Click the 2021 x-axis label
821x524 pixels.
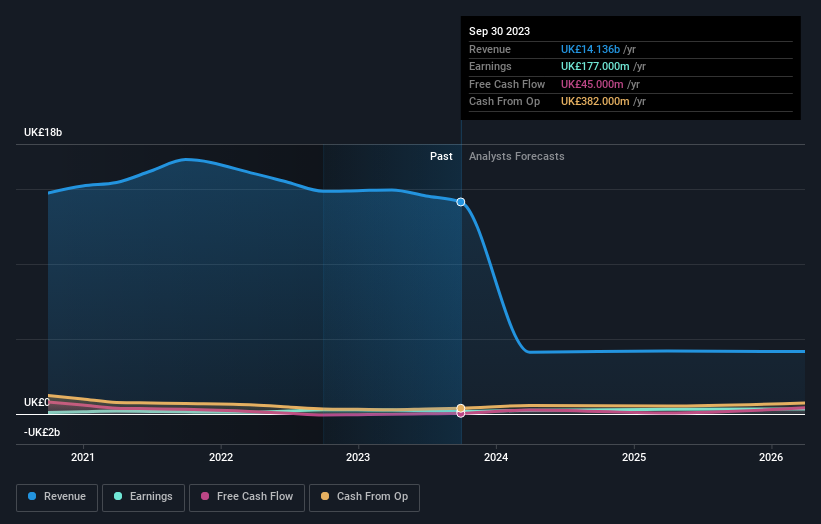pos(83,457)
